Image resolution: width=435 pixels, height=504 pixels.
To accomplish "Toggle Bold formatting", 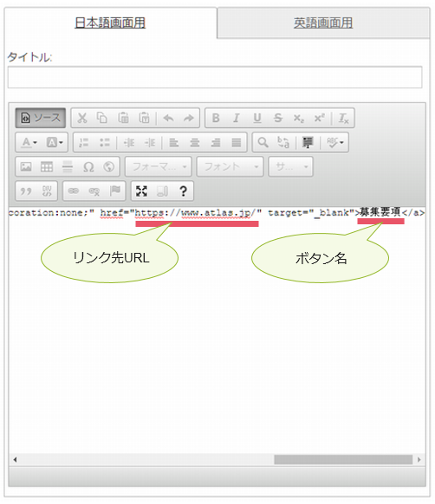I will 216,118.
